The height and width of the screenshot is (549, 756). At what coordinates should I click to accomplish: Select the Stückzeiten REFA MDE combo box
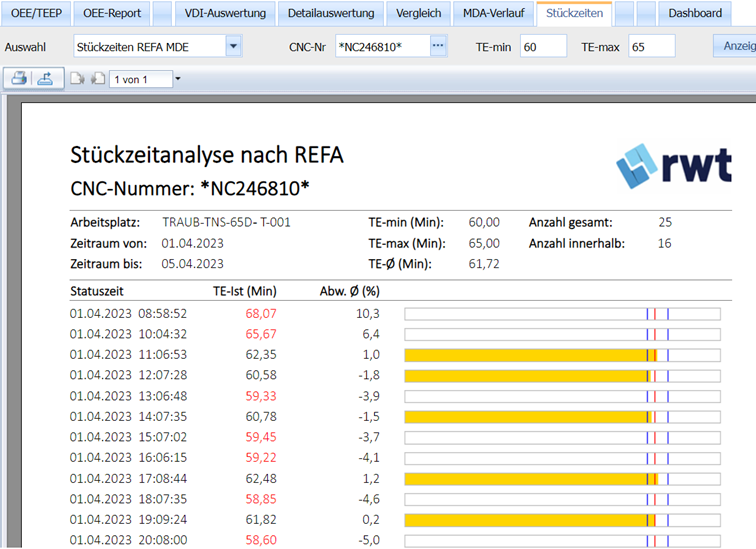(158, 46)
